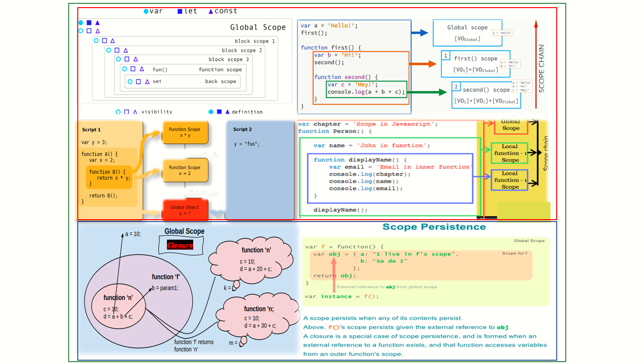Screen dimensions: 644x364
Task: Click the blue arrow pointing to Global scope
Action: pyautogui.click(x=419, y=33)
